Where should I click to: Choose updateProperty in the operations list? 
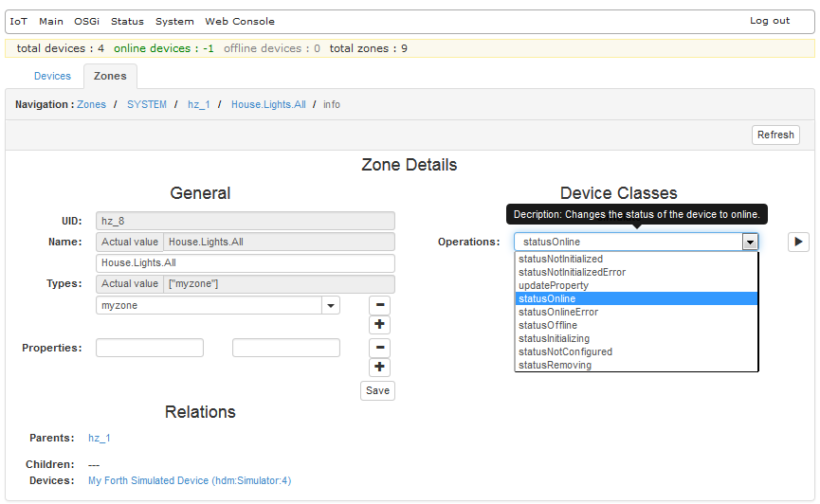pos(554,285)
